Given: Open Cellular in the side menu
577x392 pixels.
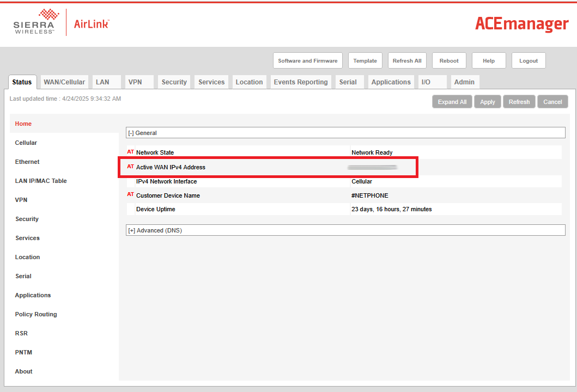Looking at the screenshot, I should (x=26, y=143).
